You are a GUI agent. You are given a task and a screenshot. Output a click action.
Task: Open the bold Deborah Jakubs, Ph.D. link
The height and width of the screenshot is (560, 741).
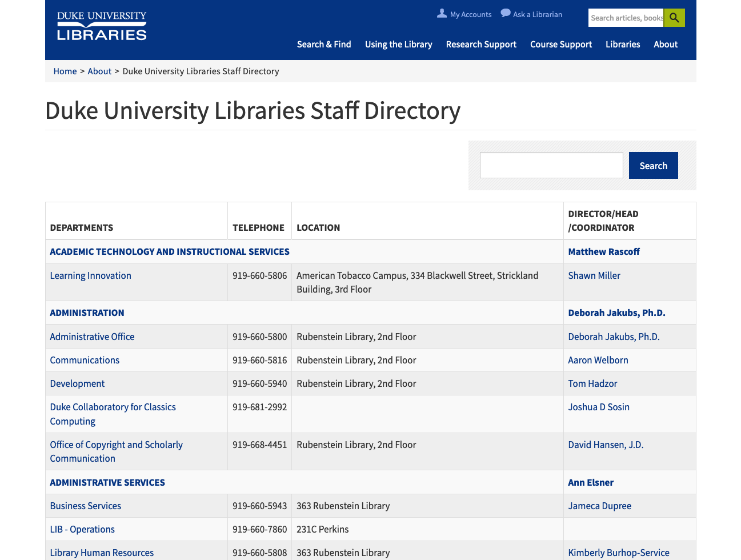click(x=616, y=313)
